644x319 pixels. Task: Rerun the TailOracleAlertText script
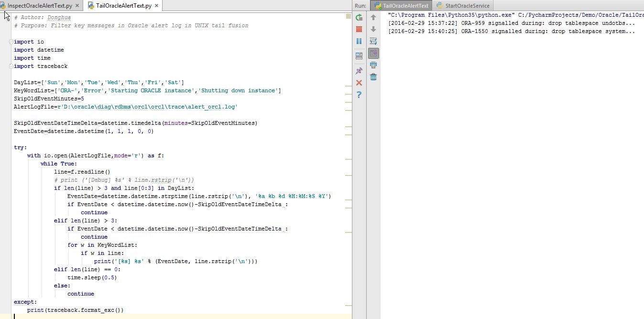pos(359,17)
